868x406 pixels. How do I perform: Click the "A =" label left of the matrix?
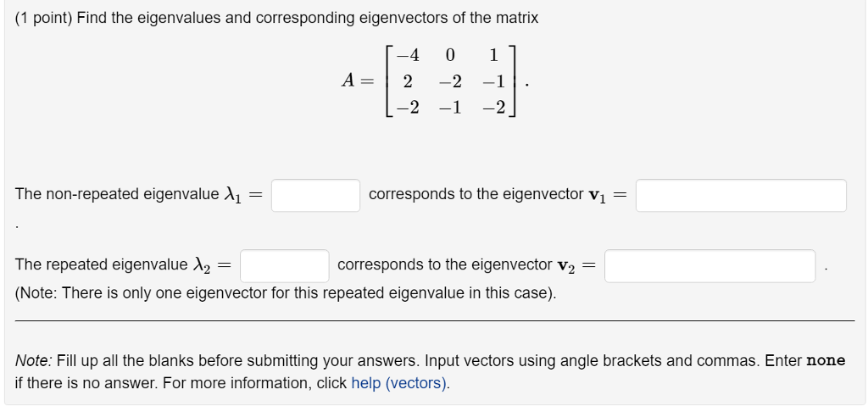[358, 81]
